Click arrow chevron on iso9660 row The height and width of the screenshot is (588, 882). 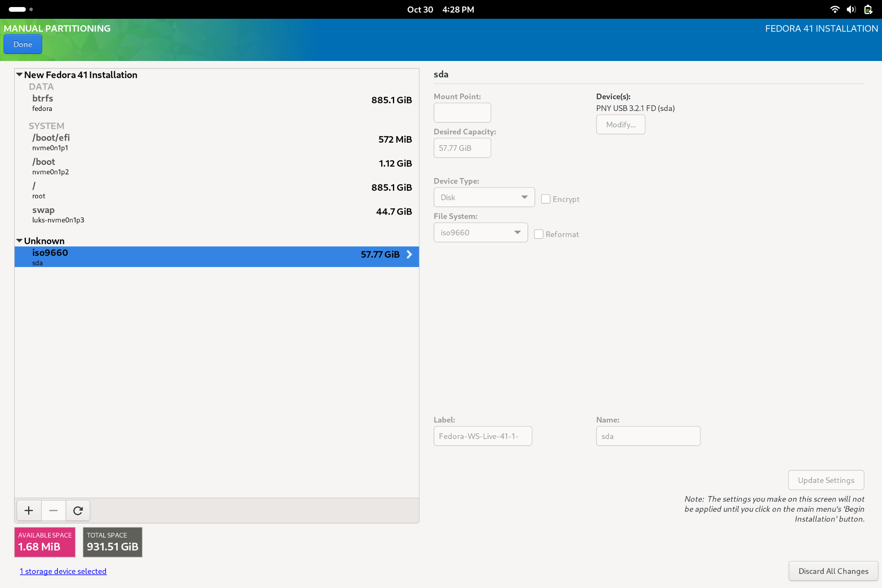point(409,255)
